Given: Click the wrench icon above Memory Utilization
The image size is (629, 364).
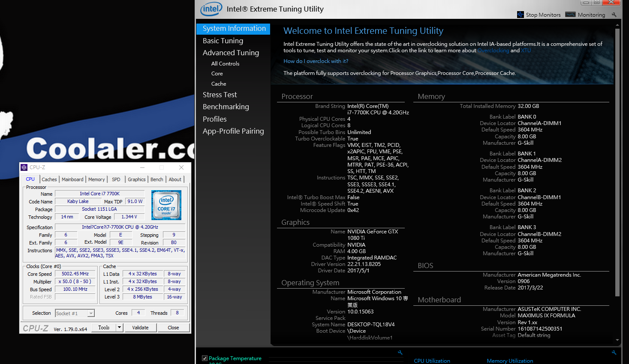Looking at the screenshot, I should coord(614,352).
